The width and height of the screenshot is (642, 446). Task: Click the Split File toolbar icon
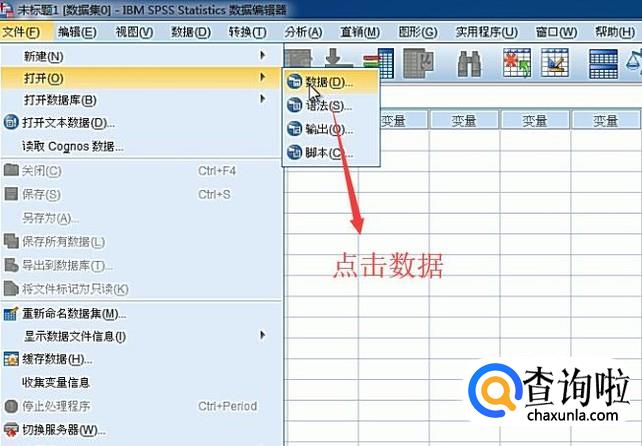click(603, 63)
